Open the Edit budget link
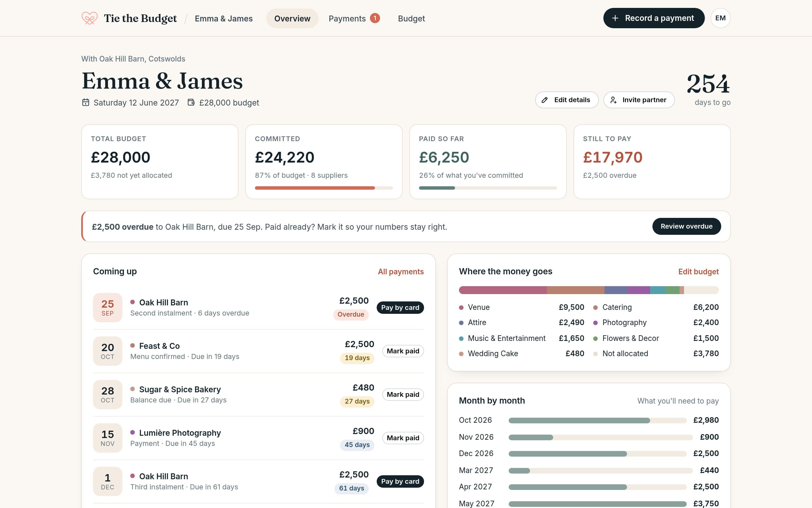812x508 pixels. [x=698, y=271]
